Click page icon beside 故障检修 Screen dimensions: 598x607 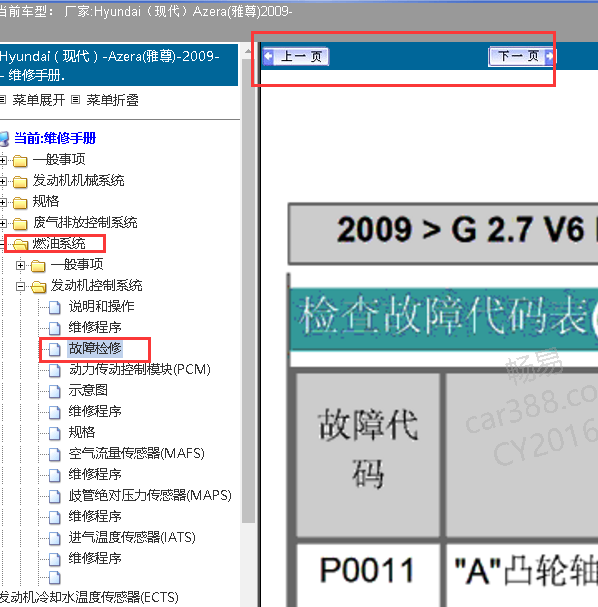55,349
